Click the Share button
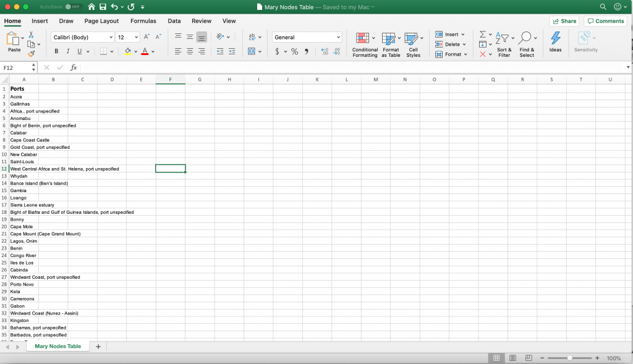The height and width of the screenshot is (364, 633). click(564, 21)
